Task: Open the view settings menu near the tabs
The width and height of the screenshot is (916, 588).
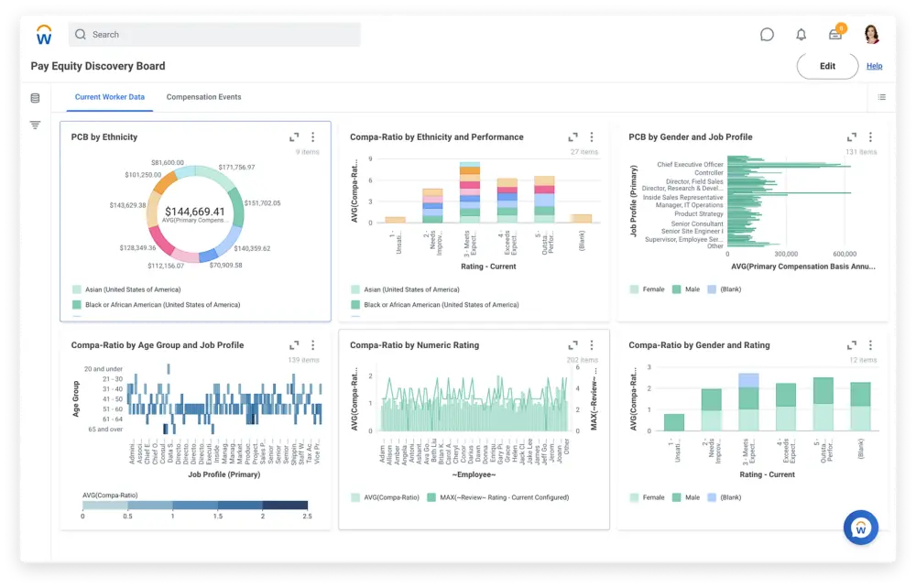Action: [x=881, y=96]
